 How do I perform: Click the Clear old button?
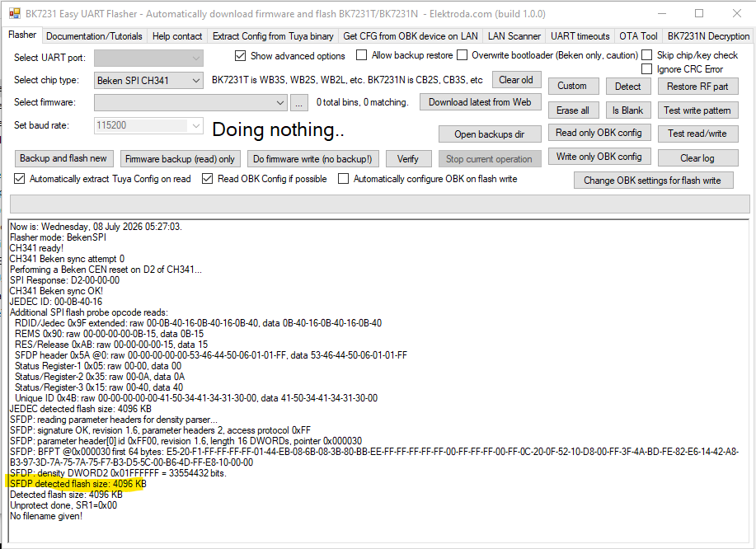[516, 80]
